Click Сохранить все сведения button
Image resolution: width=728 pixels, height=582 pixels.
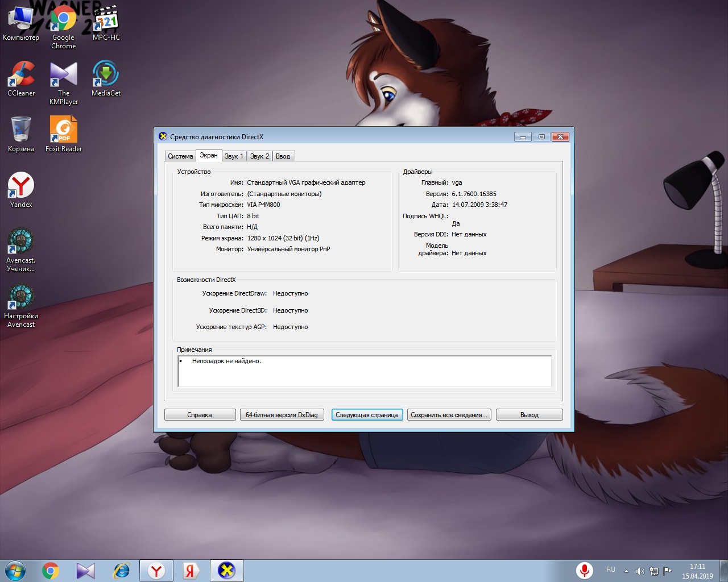pos(449,415)
